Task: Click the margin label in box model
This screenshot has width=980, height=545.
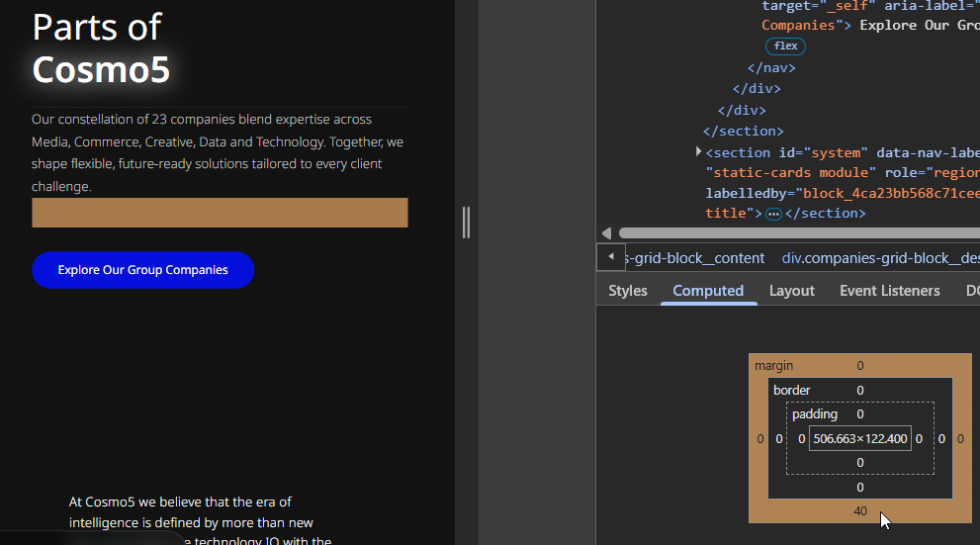Action: 773,366
